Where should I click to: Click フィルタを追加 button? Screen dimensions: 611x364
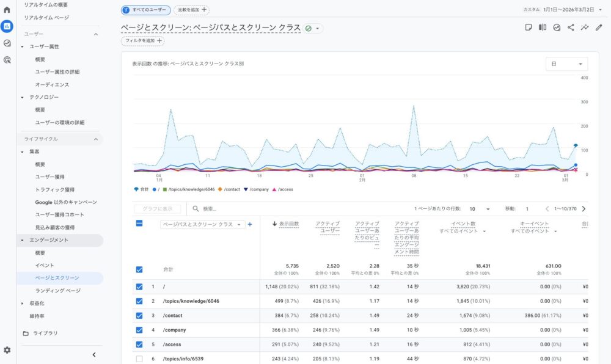[143, 41]
